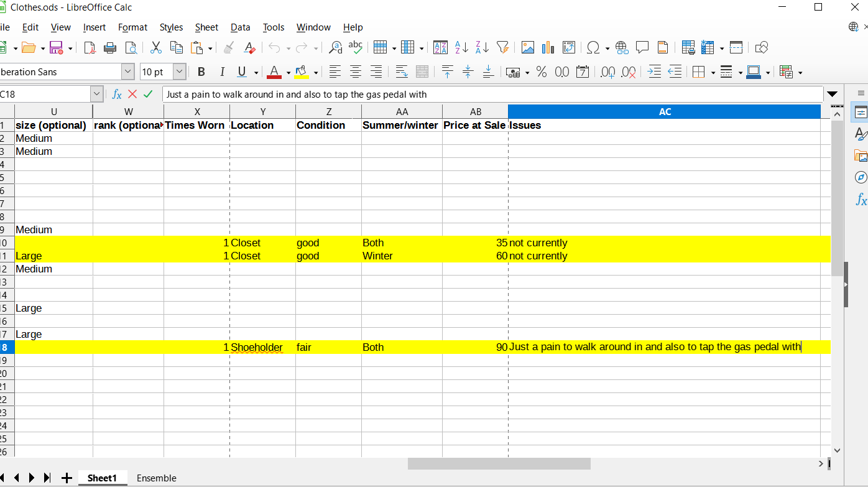
Task: Copy the selected cells
Action: (177, 47)
